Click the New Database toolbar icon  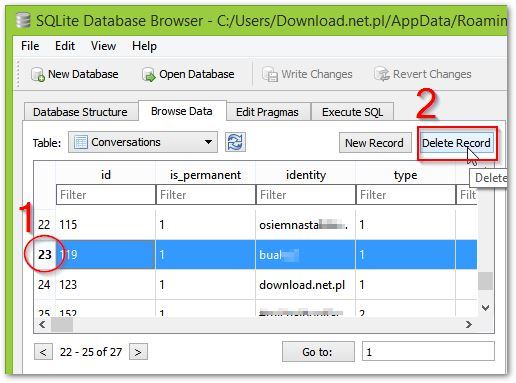point(37,74)
